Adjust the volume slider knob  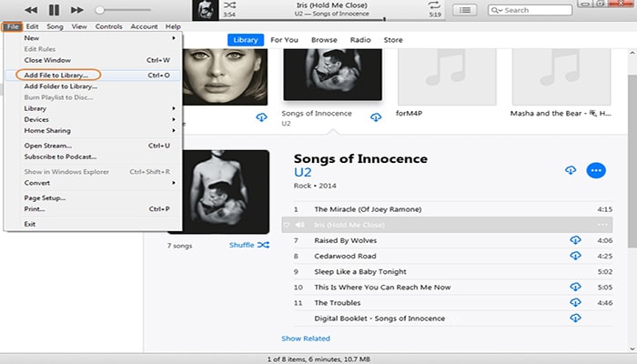pos(99,10)
